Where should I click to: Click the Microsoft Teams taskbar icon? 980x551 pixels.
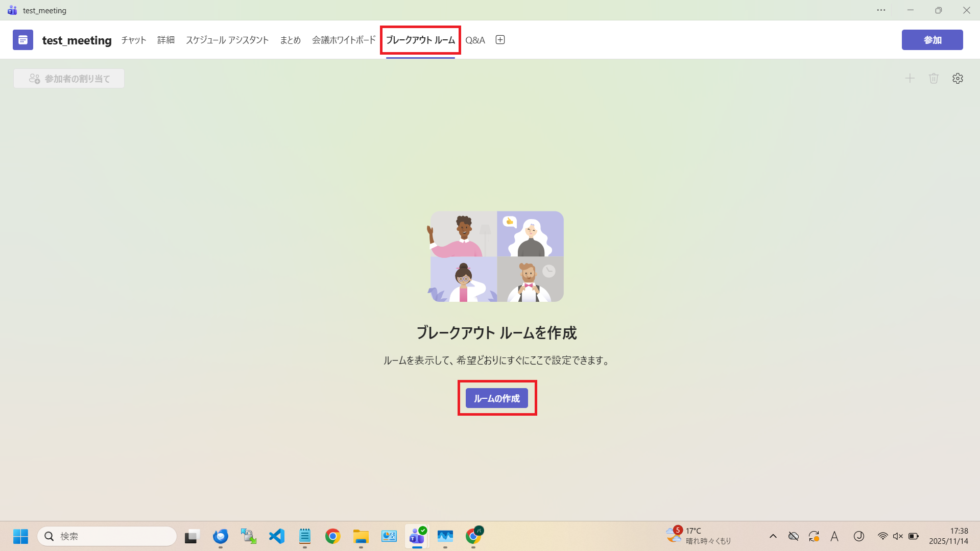[417, 536]
